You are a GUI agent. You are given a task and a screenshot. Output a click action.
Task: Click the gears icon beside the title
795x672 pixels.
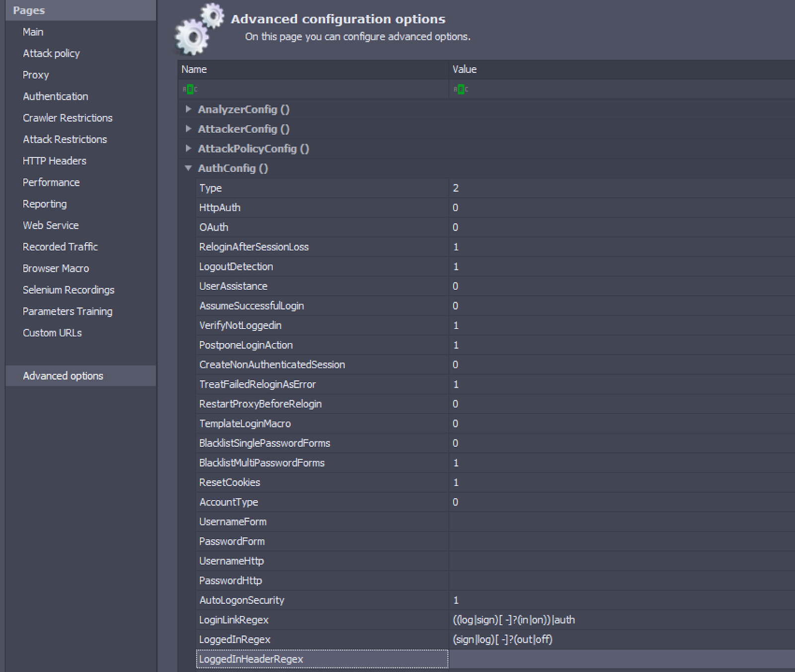point(198,30)
